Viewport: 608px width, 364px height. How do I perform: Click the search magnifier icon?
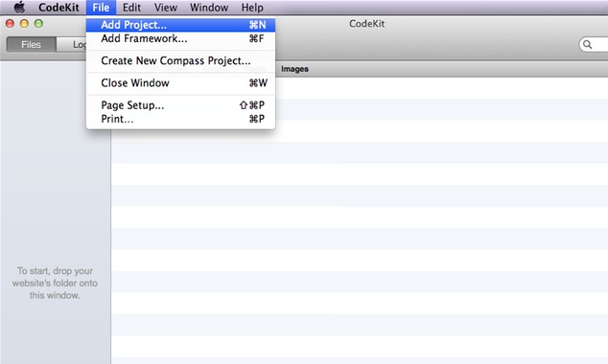point(588,44)
